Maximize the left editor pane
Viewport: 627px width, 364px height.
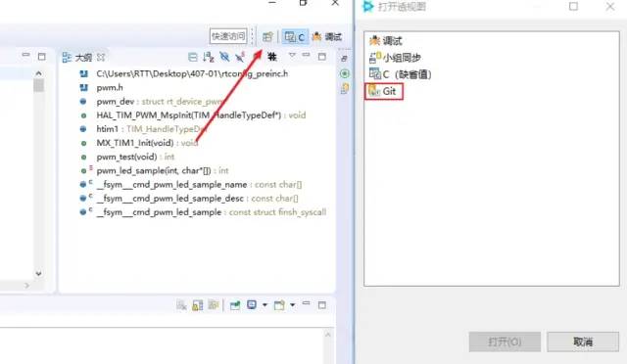41,57
